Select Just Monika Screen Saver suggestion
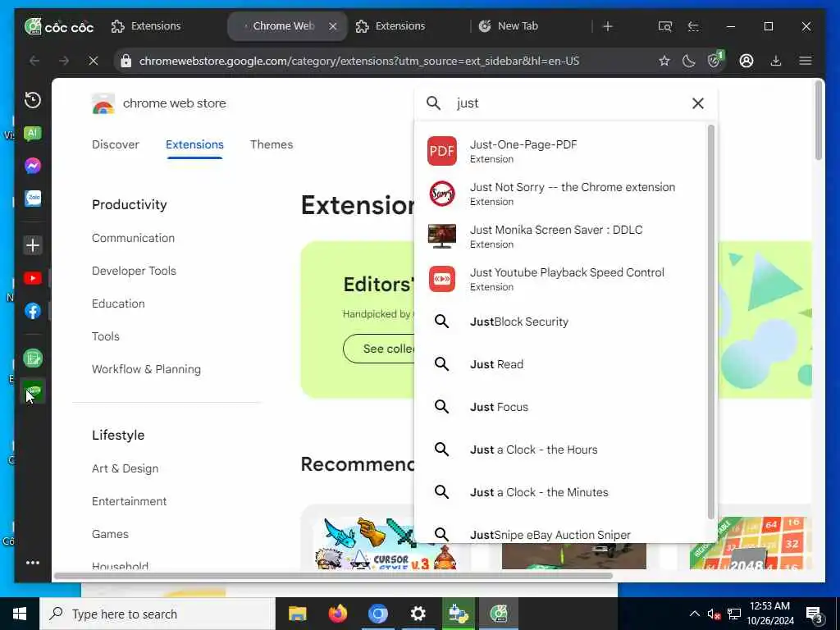Screen dimensions: 840x630 [561, 236]
